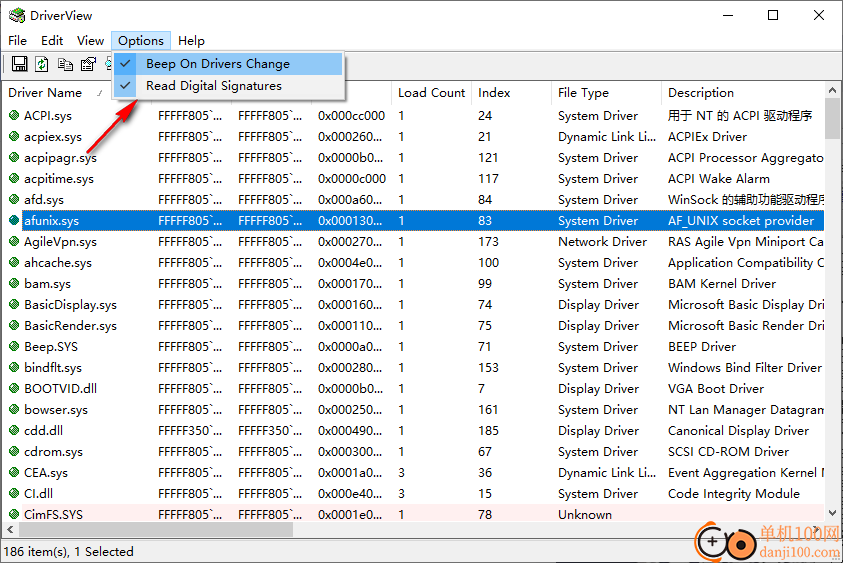Click 'VGA Boot Driver' description
Screen dimensions: 843x563
716,388
